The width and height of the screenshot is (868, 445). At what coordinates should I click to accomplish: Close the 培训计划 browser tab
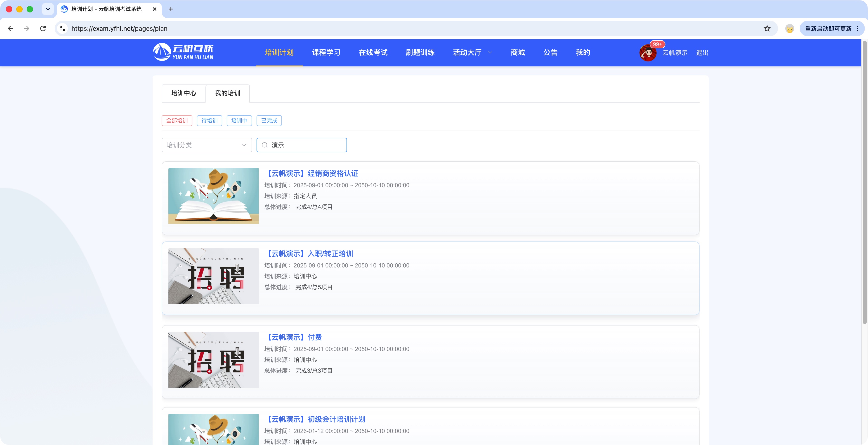[x=155, y=9]
